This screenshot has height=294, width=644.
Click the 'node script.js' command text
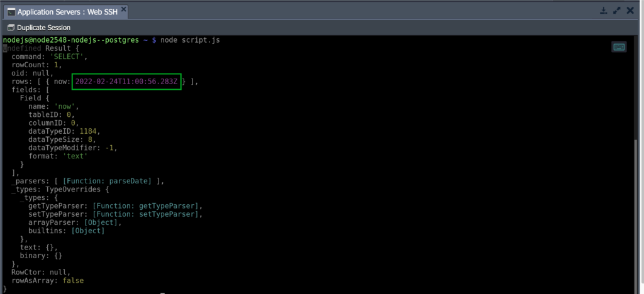pos(190,40)
